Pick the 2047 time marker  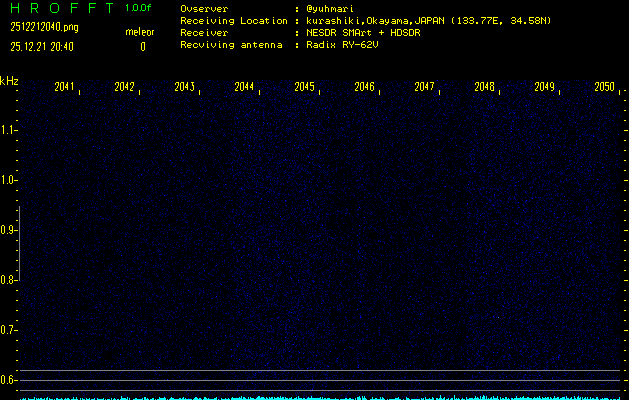pos(424,88)
